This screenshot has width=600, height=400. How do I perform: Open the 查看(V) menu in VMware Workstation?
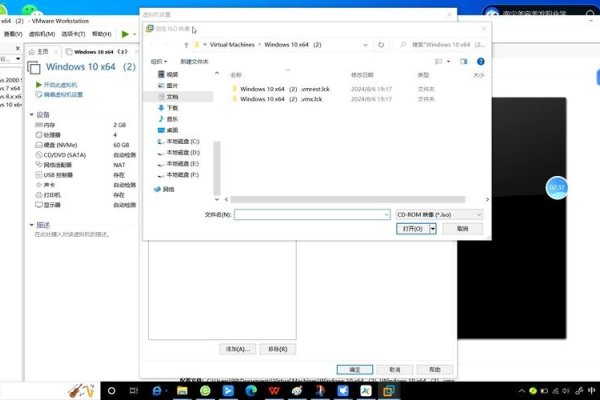pyautogui.click(x=13, y=34)
